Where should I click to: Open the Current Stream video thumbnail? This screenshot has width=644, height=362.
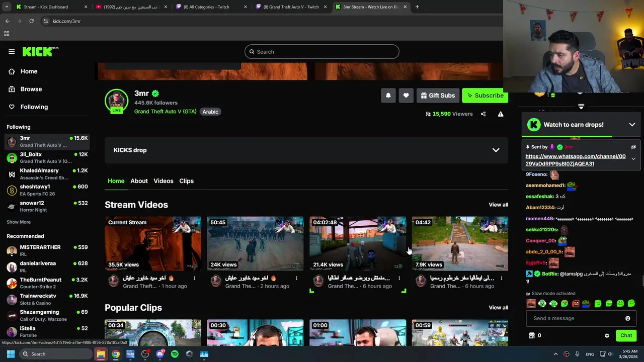[x=153, y=244]
